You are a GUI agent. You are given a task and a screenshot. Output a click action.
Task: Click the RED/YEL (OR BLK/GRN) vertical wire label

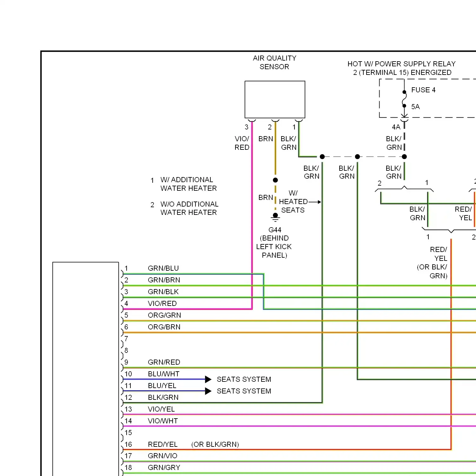tap(432, 263)
